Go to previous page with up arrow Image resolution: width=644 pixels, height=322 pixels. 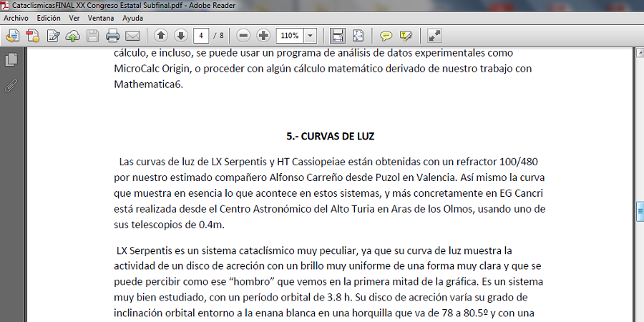[161, 36]
